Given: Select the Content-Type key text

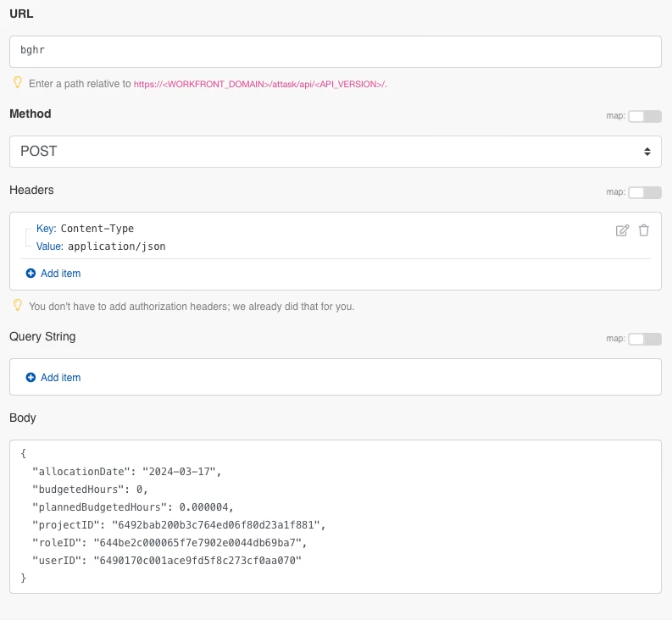Looking at the screenshot, I should [x=97, y=229].
